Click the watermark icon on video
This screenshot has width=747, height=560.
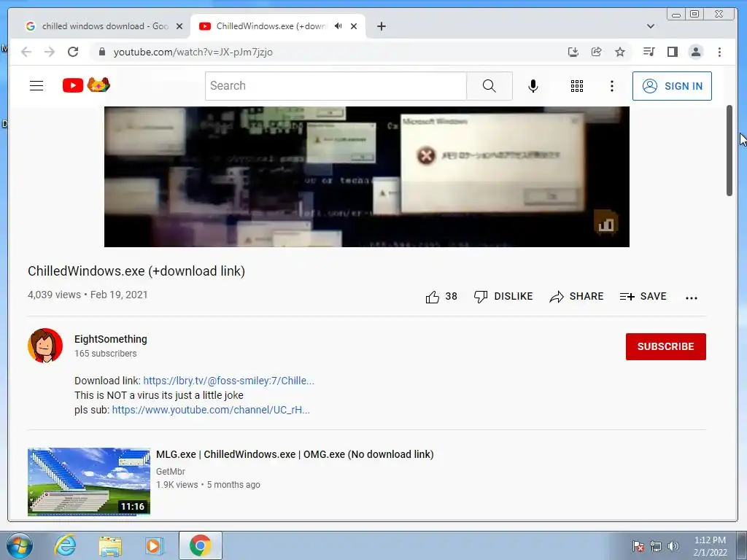(605, 222)
